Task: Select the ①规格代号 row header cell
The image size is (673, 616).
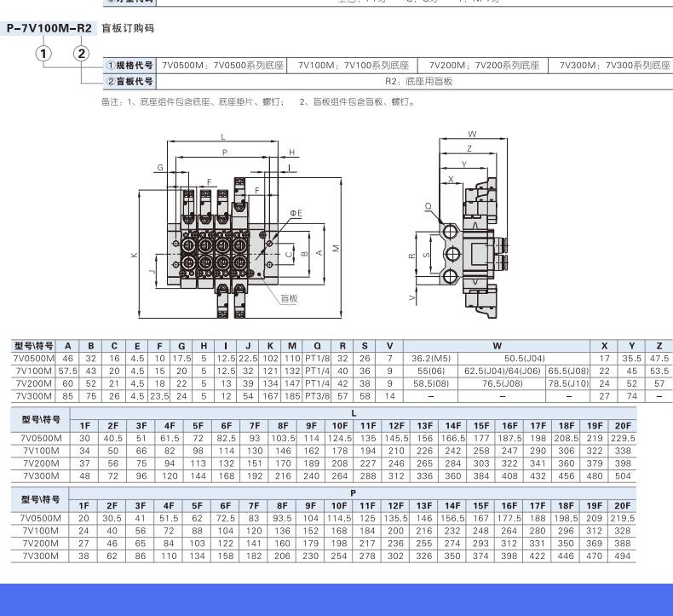Action: click(129, 65)
